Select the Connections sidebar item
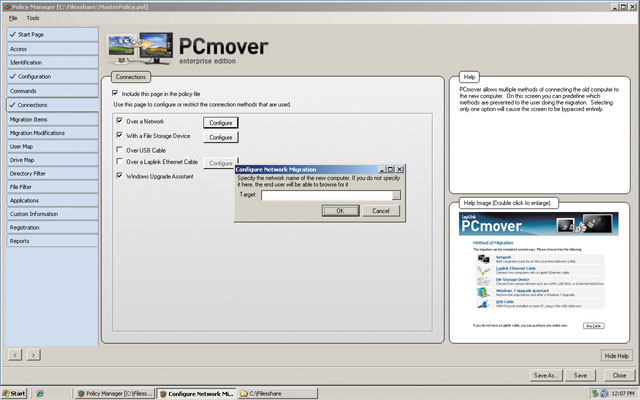Image resolution: width=640 pixels, height=400 pixels. 52,105
